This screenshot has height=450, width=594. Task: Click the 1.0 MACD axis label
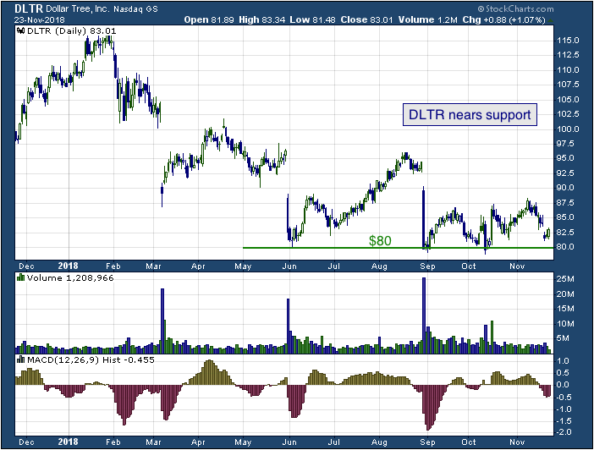[x=564, y=361]
